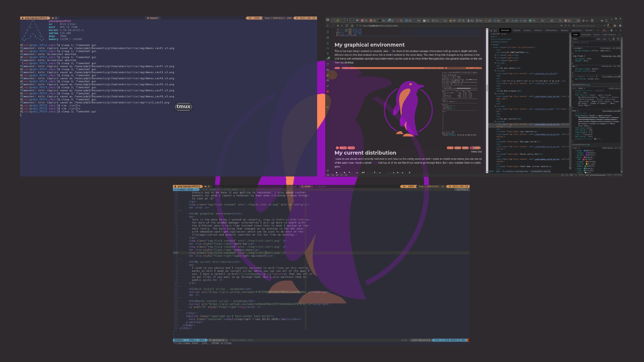This screenshot has height=362, width=644.
Task: Click the --blue color swatch in :root
Action: point(585,151)
